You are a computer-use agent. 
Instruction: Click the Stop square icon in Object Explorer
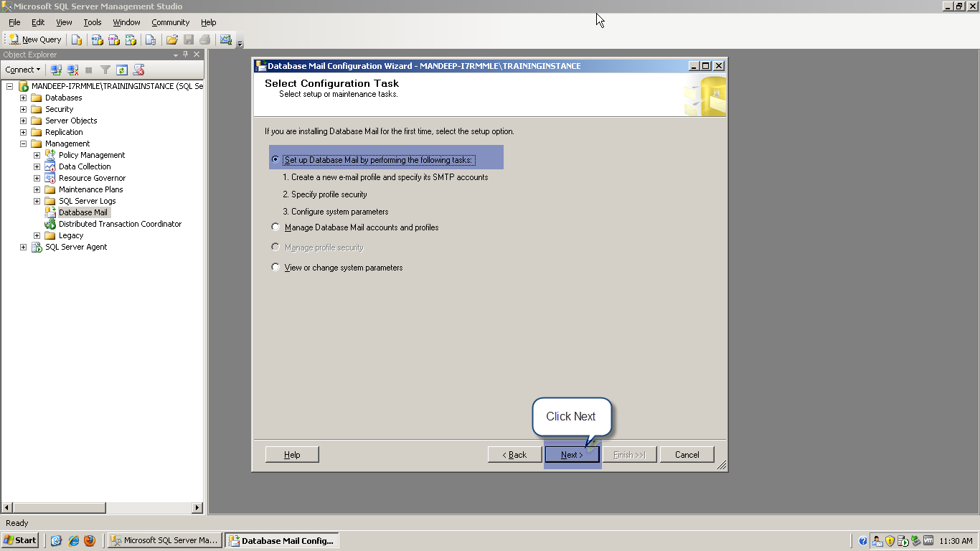pos(89,70)
